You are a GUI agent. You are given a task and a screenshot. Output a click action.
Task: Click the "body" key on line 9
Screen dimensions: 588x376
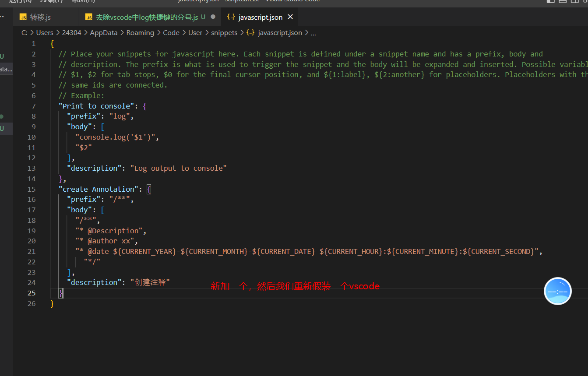coord(80,127)
